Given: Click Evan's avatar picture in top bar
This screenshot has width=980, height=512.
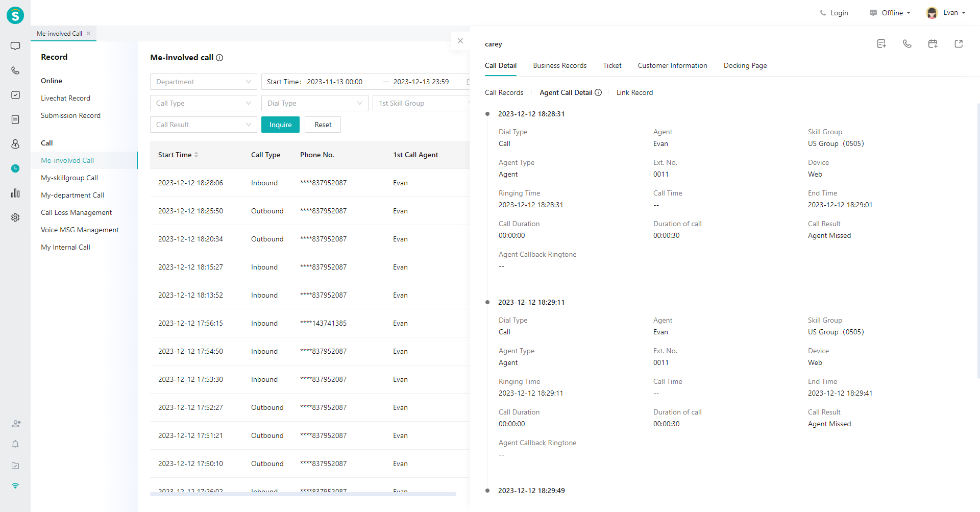Looking at the screenshot, I should coord(932,13).
